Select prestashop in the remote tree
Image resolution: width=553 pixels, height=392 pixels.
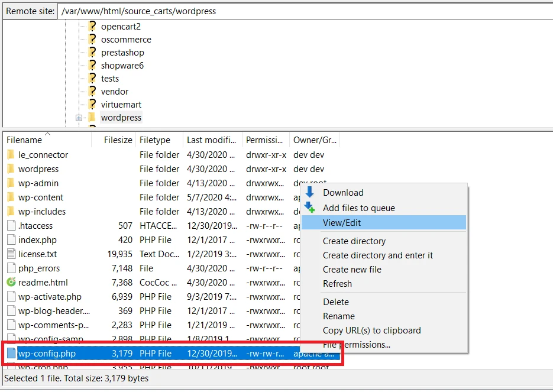[x=122, y=53]
